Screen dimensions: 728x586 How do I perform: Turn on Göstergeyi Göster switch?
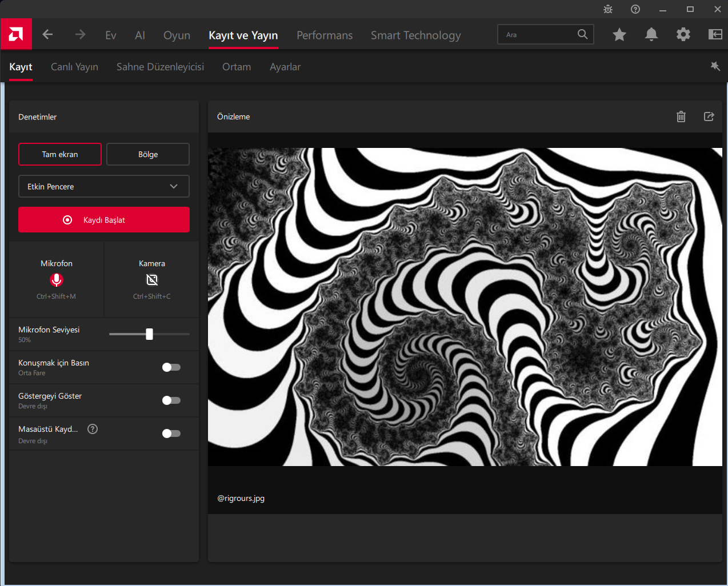click(x=171, y=400)
